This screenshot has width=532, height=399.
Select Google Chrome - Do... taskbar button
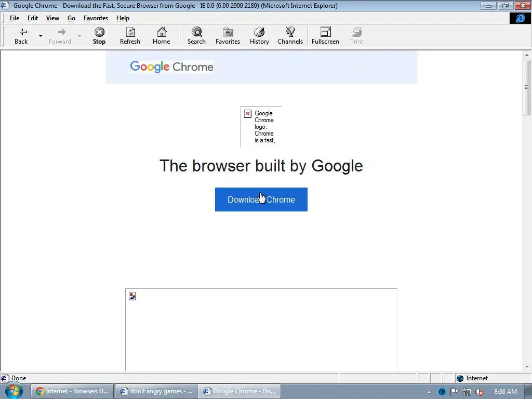[x=240, y=391]
